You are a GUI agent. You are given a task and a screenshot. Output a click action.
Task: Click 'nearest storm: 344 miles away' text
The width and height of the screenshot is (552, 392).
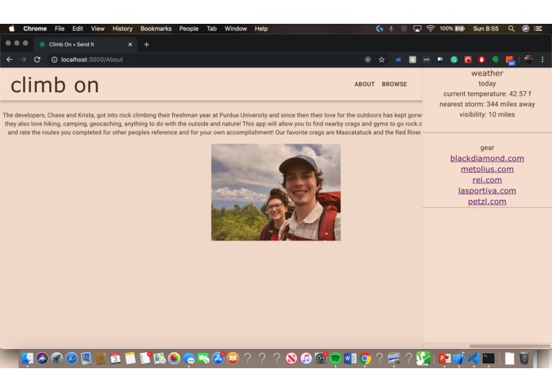tap(487, 105)
